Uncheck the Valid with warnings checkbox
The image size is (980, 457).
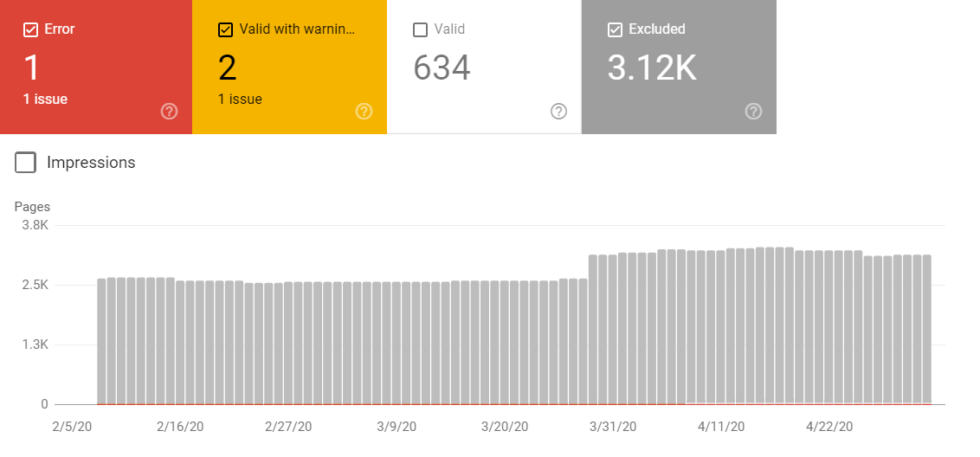[x=226, y=29]
